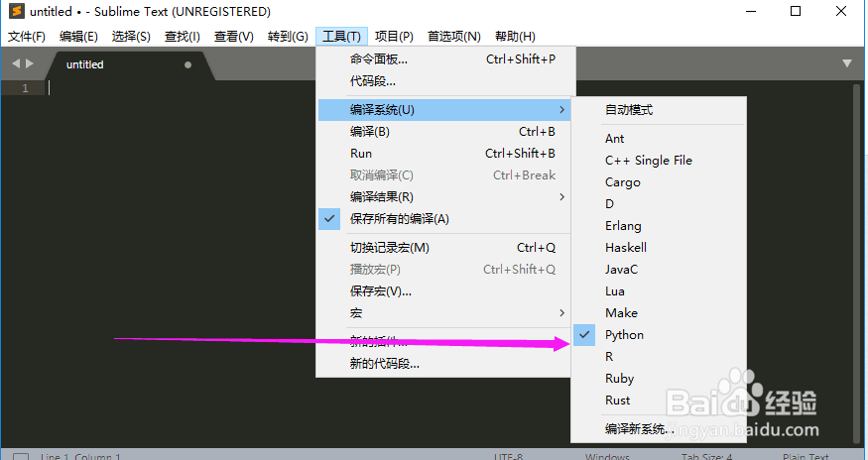Choose 命令面板... from the tools menu

[444, 59]
